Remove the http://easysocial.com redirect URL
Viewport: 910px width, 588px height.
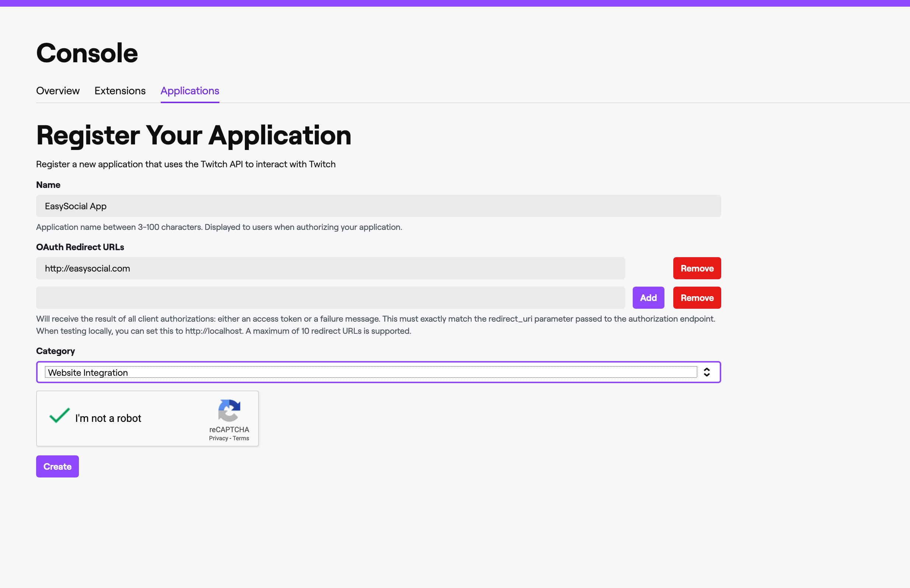697,268
